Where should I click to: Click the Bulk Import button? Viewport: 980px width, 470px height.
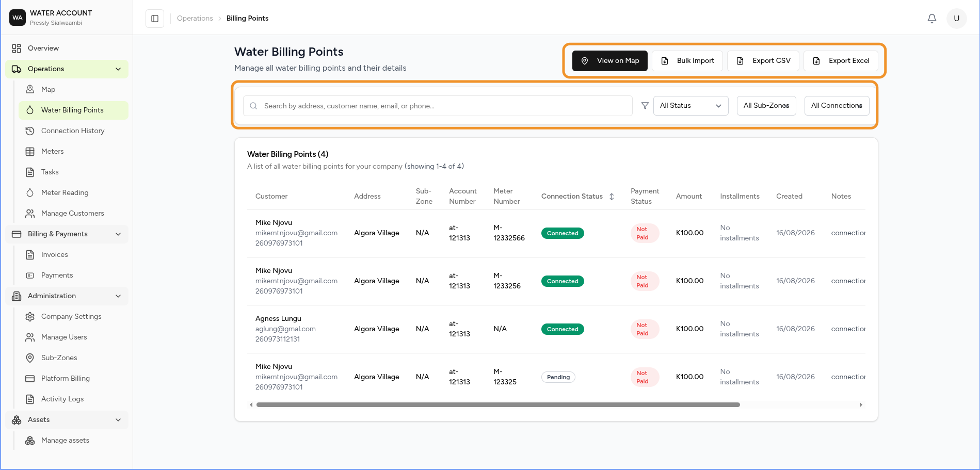(x=687, y=61)
